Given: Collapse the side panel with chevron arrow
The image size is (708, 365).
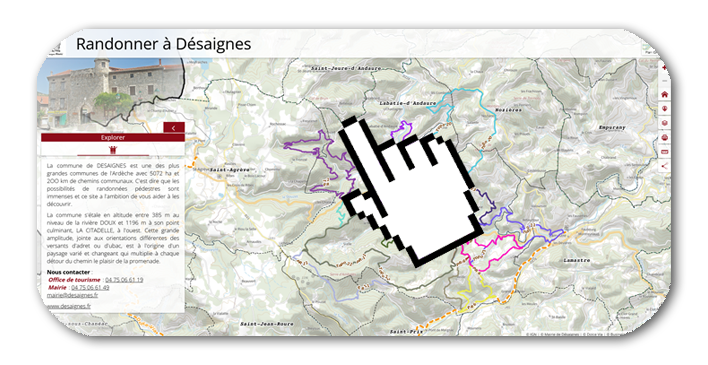Looking at the screenshot, I should point(174,128).
